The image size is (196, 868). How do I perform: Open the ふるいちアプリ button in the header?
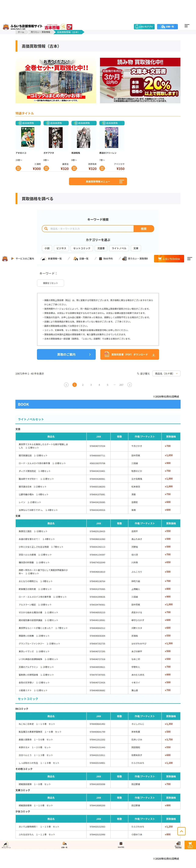pos(144,27)
